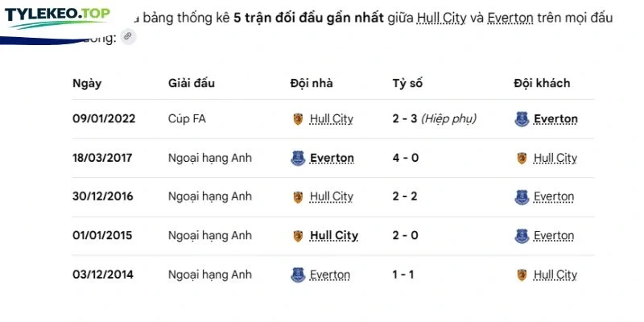Open bold Everton link in FA Cup row
This screenshot has height=322, width=644.
coord(555,119)
